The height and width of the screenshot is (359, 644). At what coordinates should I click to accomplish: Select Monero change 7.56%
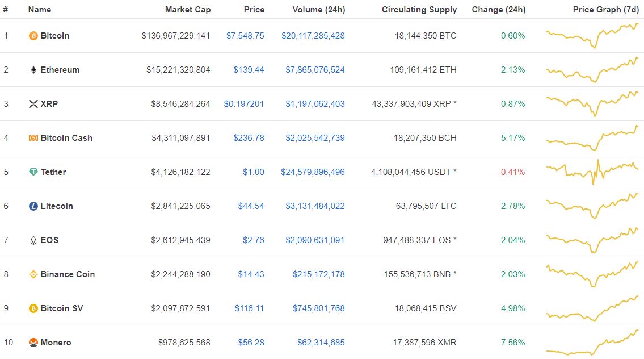tap(512, 343)
